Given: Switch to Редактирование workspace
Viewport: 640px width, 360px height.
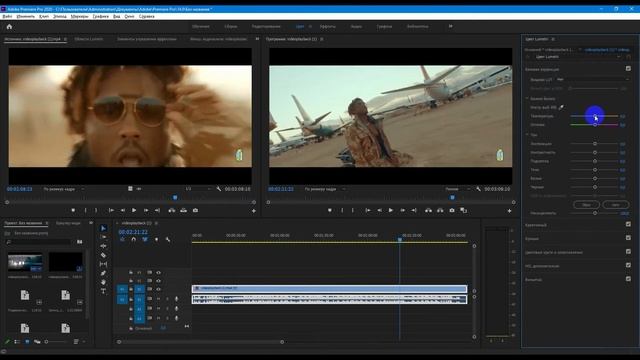Looking at the screenshot, I should coord(266,27).
